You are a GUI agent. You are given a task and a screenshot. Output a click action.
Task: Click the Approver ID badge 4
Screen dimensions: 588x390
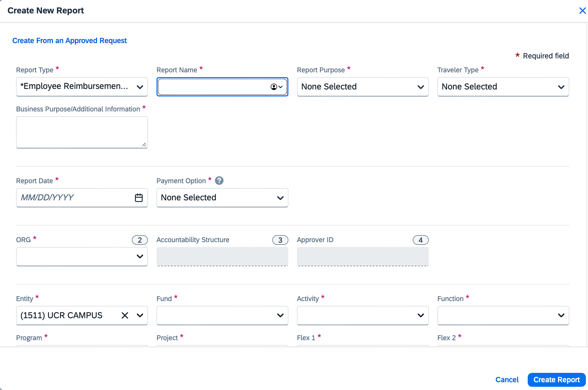click(x=420, y=240)
